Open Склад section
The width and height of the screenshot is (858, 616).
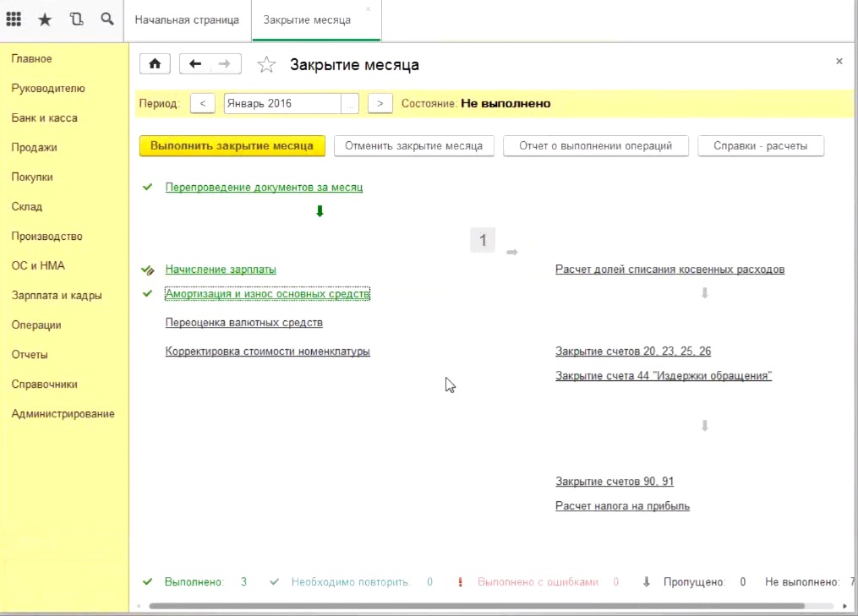pyautogui.click(x=27, y=206)
